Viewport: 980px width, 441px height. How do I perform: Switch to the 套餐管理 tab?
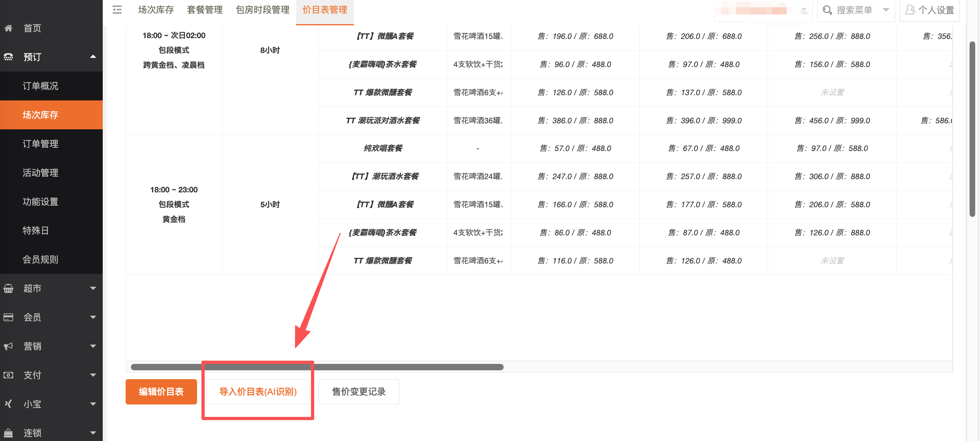[205, 10]
